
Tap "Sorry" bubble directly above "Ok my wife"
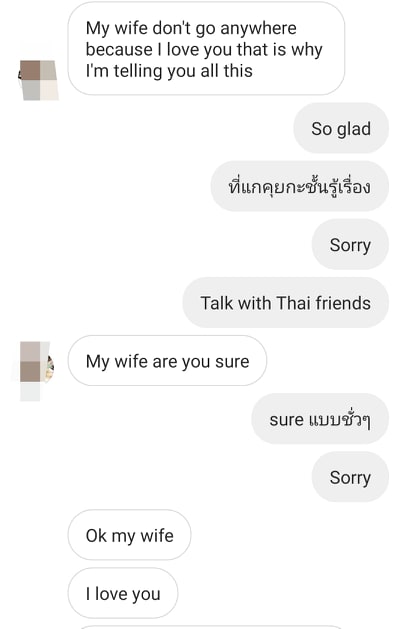(350, 477)
